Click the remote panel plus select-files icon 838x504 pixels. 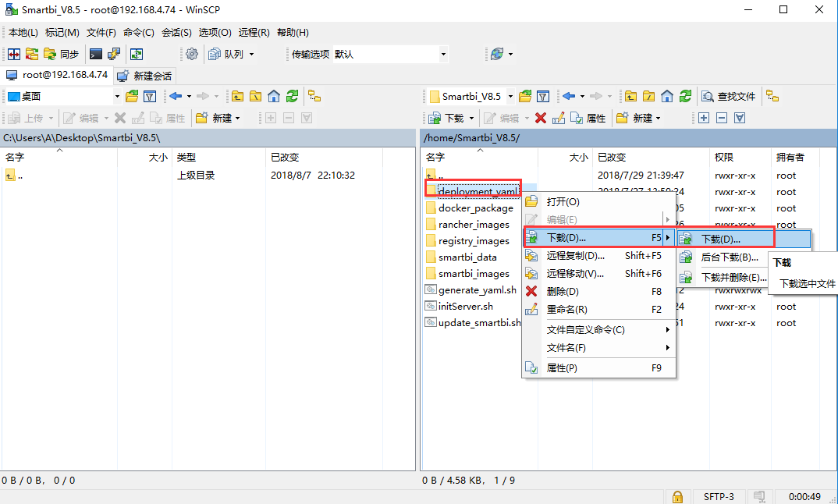click(x=704, y=118)
